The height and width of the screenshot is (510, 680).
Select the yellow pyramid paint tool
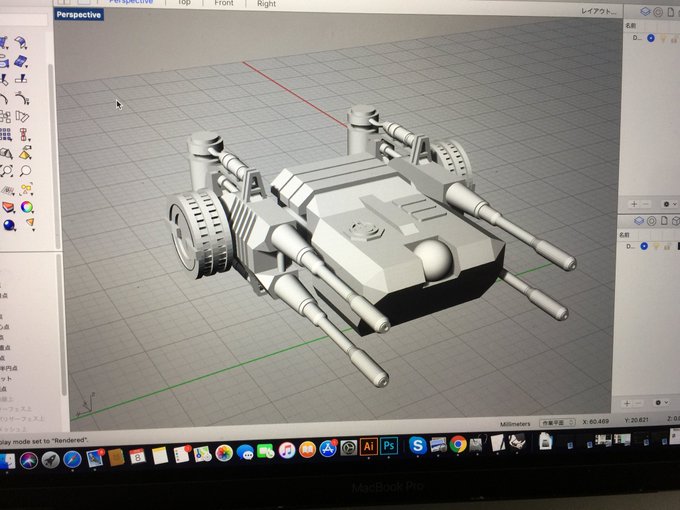coord(25,153)
